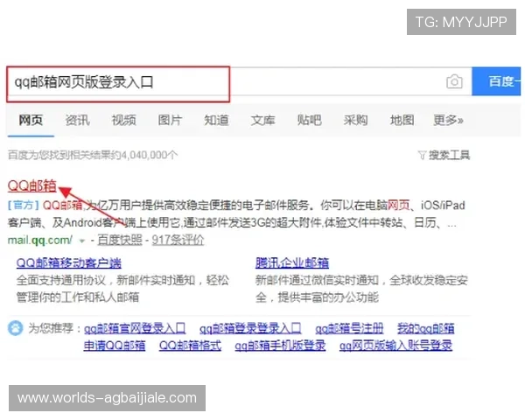
Task: Click suggestion qq邮箱号注册
Action: (x=349, y=328)
